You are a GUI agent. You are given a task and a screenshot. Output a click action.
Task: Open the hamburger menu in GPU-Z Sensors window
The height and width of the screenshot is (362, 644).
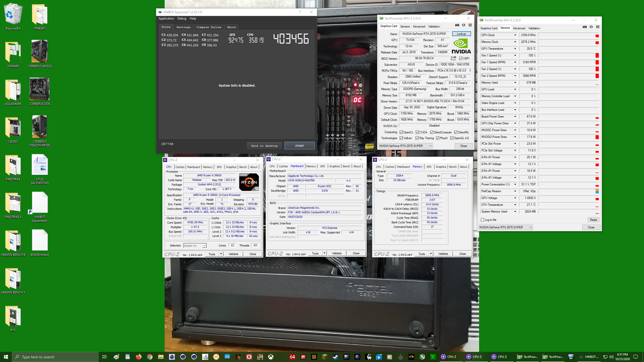(597, 27)
